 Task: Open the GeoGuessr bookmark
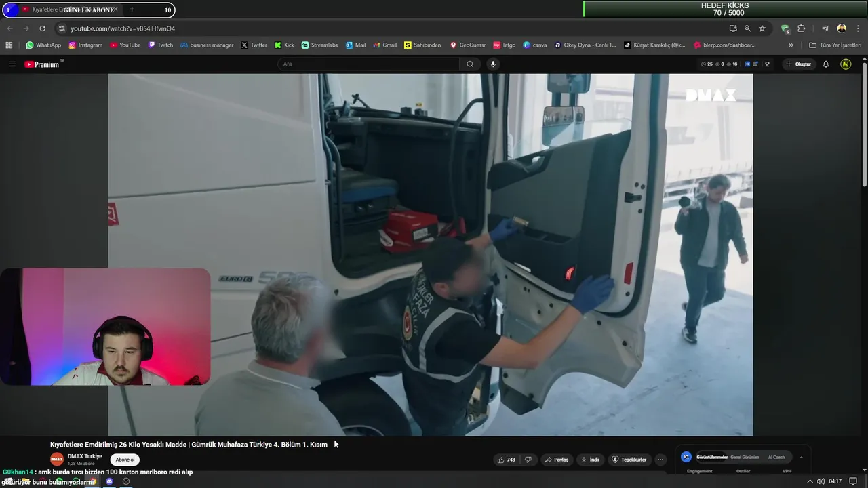click(468, 45)
